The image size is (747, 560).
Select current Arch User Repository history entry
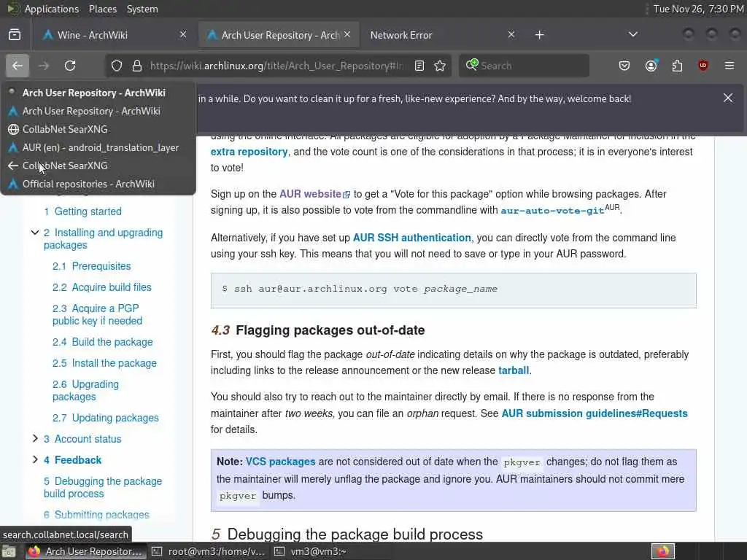coord(98,93)
